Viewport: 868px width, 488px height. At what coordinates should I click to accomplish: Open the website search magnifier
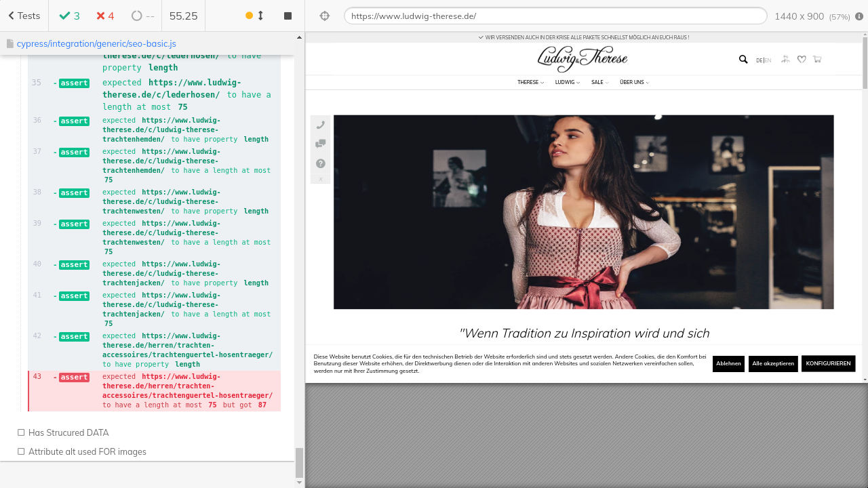pos(743,60)
